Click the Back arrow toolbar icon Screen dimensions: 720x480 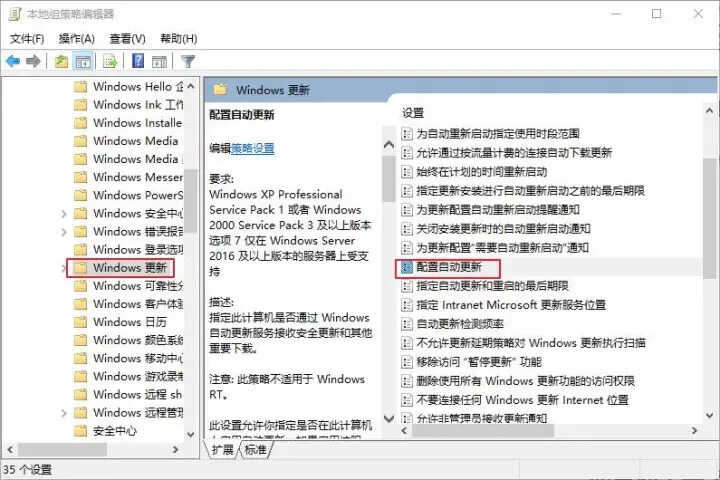tap(13, 61)
